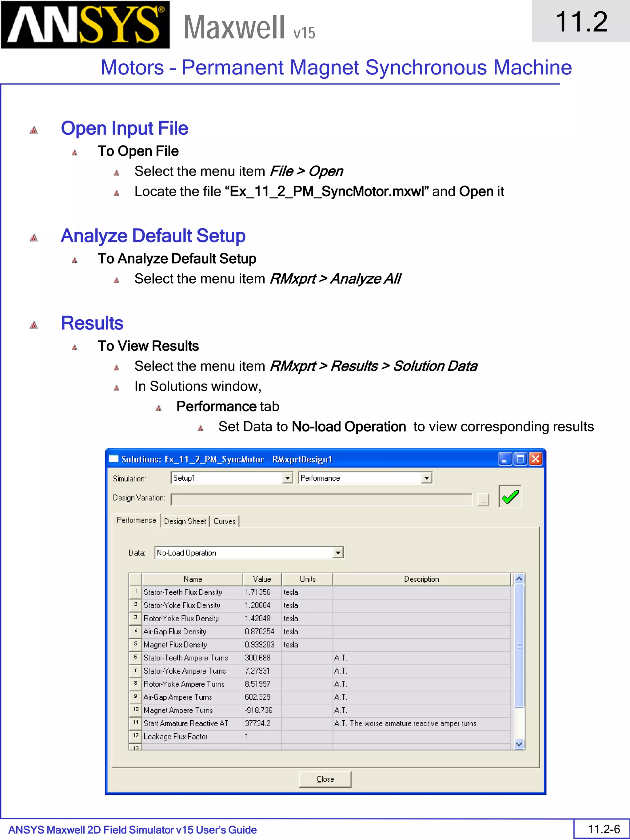Click the table scrollbar up arrow

[x=519, y=579]
